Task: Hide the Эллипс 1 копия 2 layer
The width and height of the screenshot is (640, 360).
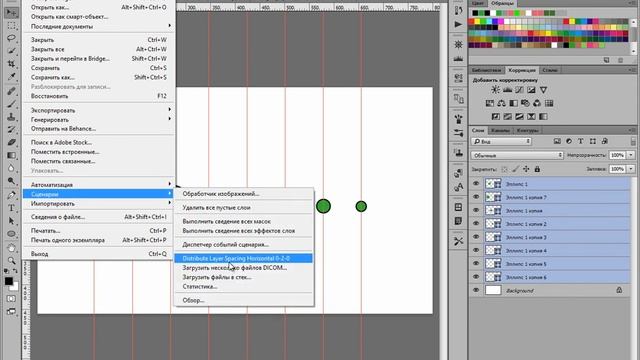Action: 476,224
